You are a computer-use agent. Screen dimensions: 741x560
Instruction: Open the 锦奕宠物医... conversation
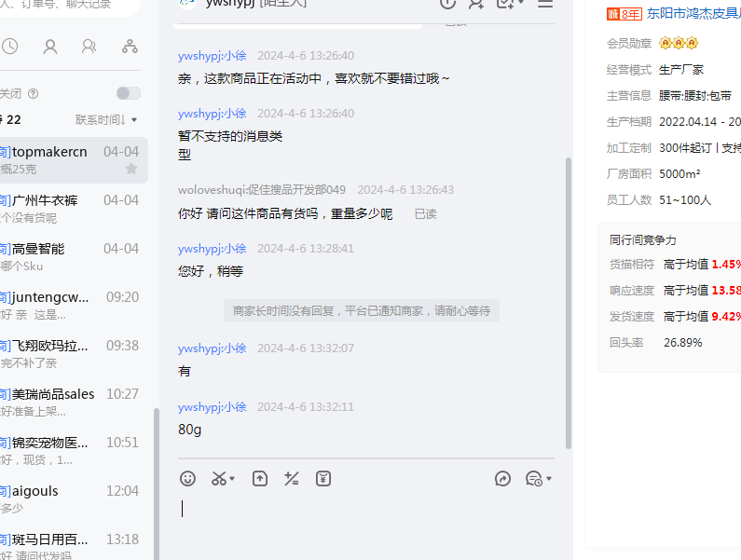[x=74, y=451]
